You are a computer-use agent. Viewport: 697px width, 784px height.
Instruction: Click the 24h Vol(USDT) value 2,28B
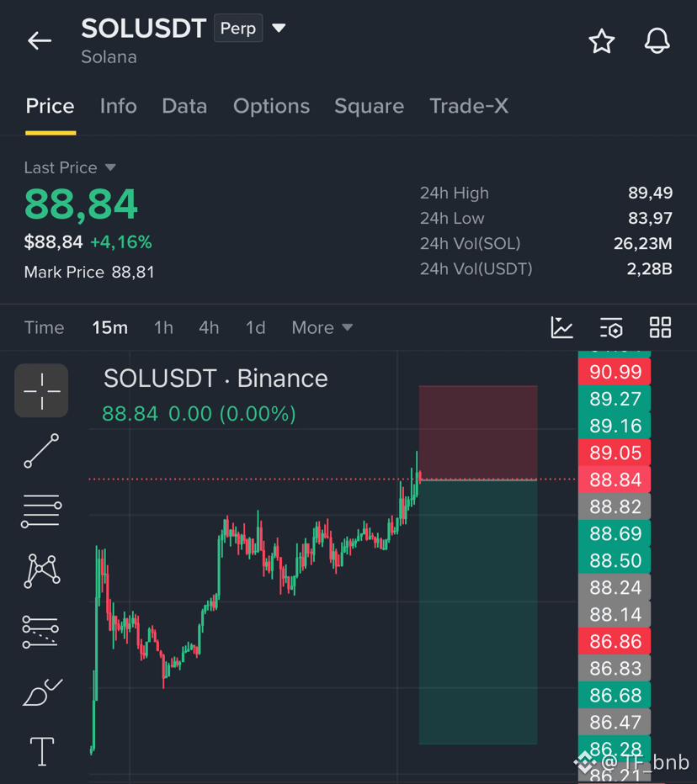pos(650,269)
